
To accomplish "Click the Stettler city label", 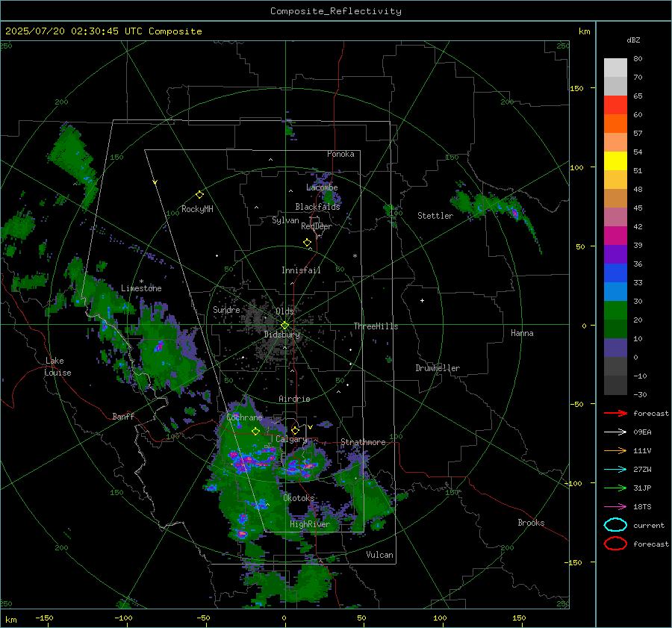I will coord(435,216).
